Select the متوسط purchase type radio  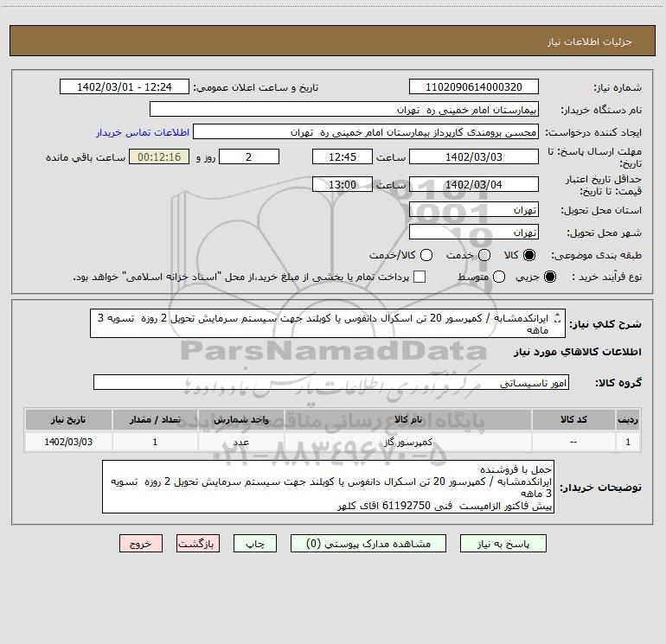click(499, 277)
